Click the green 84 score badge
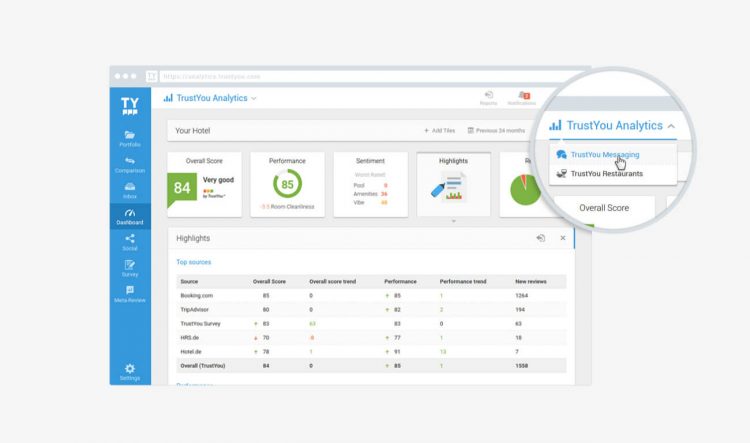Image resolution: width=750 pixels, height=443 pixels. [182, 188]
